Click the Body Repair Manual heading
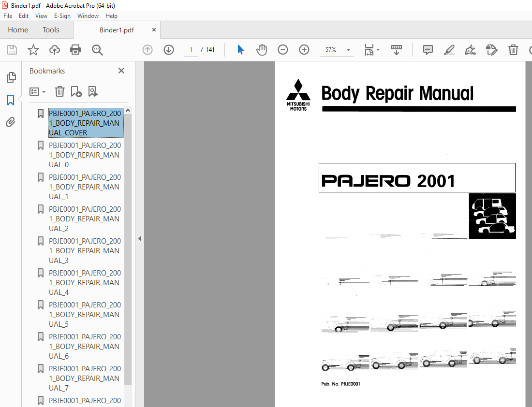The height and width of the screenshot is (407, 532). (397, 93)
